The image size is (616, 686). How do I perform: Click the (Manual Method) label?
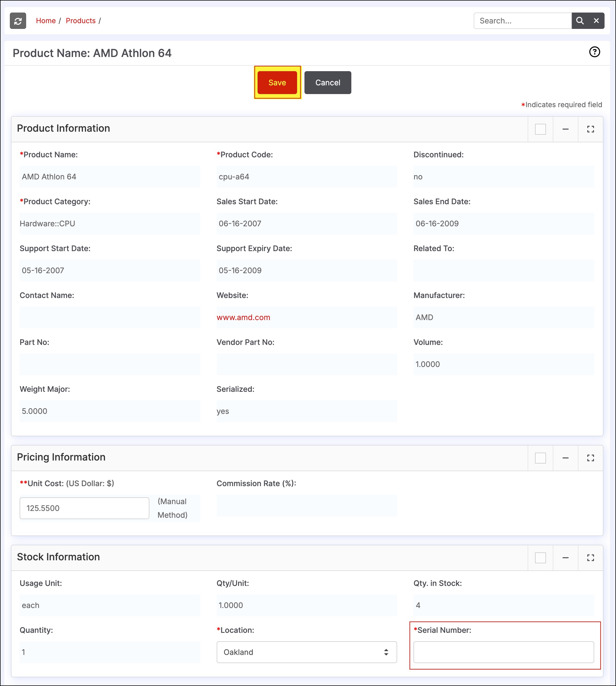(x=173, y=508)
